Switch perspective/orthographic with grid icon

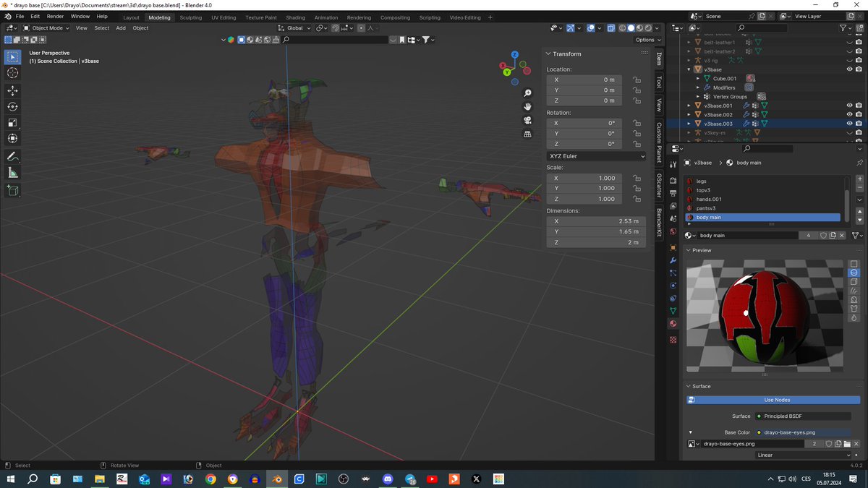528,134
